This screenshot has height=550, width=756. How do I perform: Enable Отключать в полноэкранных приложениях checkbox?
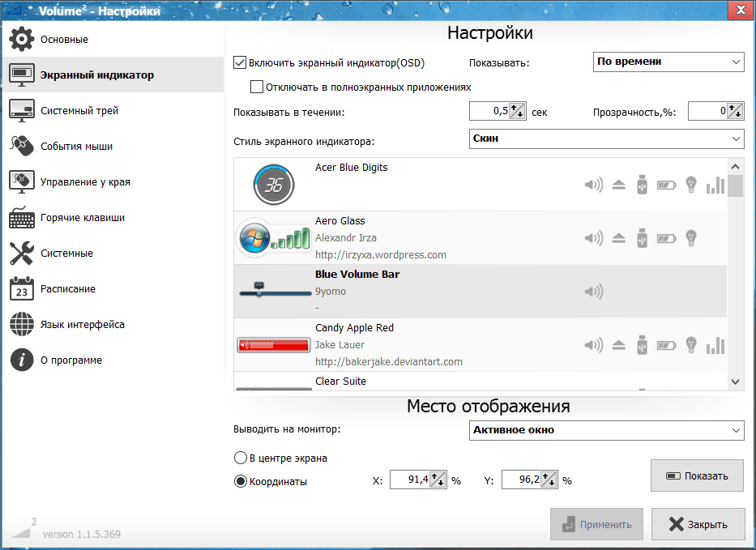(257, 87)
